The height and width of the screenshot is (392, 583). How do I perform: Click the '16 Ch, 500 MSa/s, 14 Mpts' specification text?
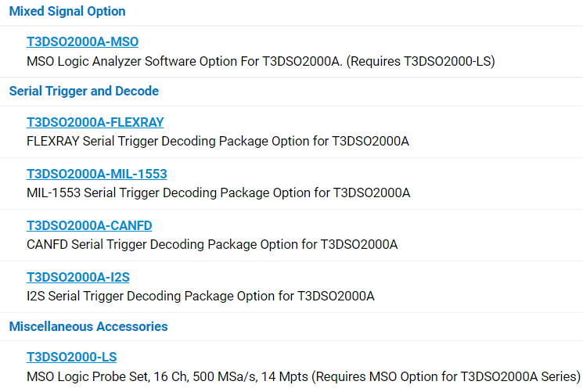point(227,377)
